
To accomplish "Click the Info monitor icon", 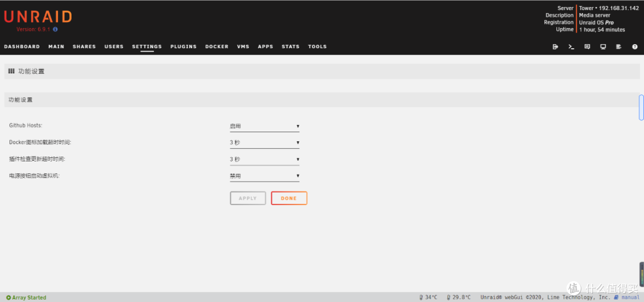I will (x=603, y=46).
